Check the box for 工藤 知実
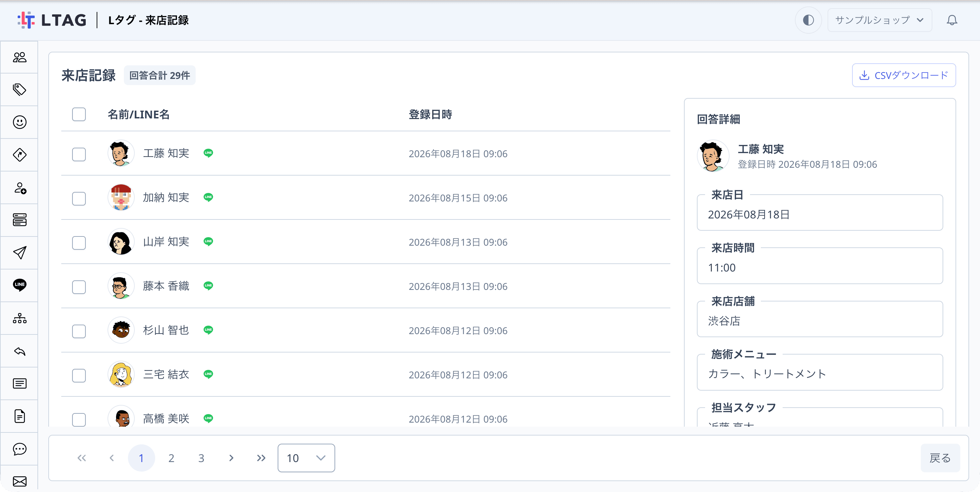 coord(79,154)
